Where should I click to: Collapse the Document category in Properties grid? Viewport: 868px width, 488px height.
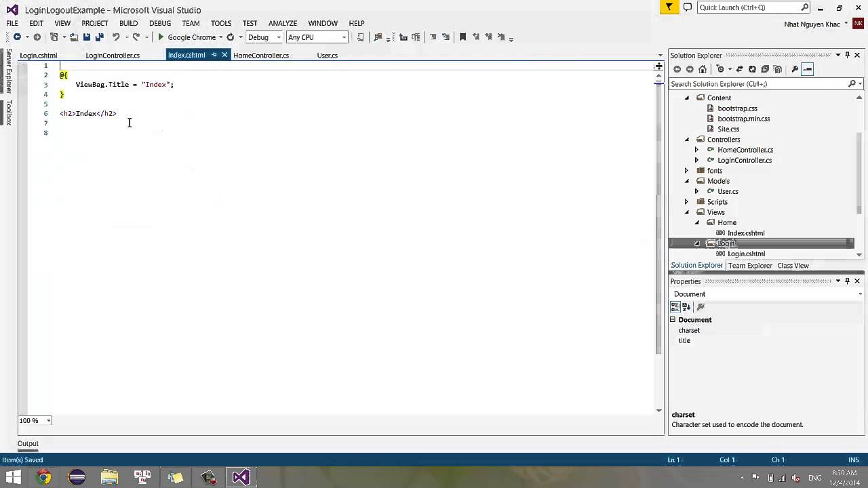coord(673,320)
